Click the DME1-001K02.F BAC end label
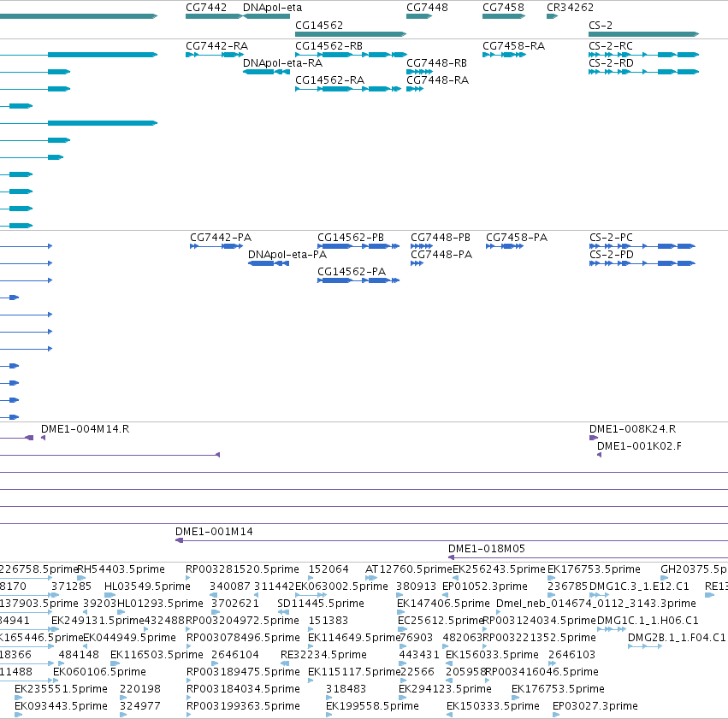Image resolution: width=728 pixels, height=719 pixels. (x=639, y=446)
